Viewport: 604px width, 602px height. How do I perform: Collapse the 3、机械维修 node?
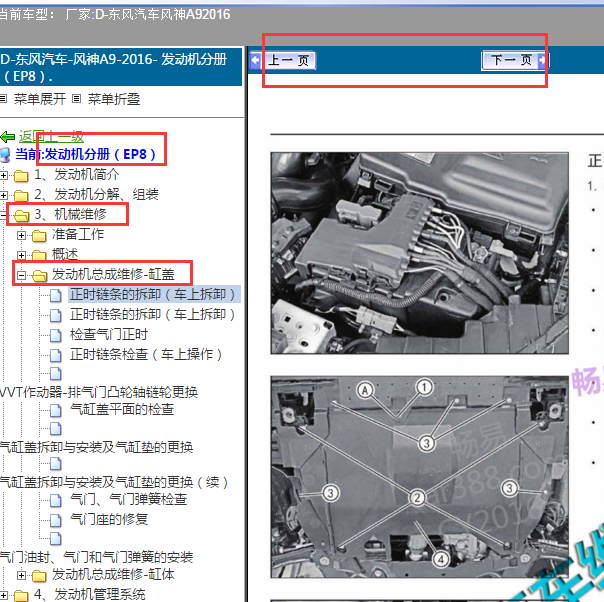pos(3,215)
